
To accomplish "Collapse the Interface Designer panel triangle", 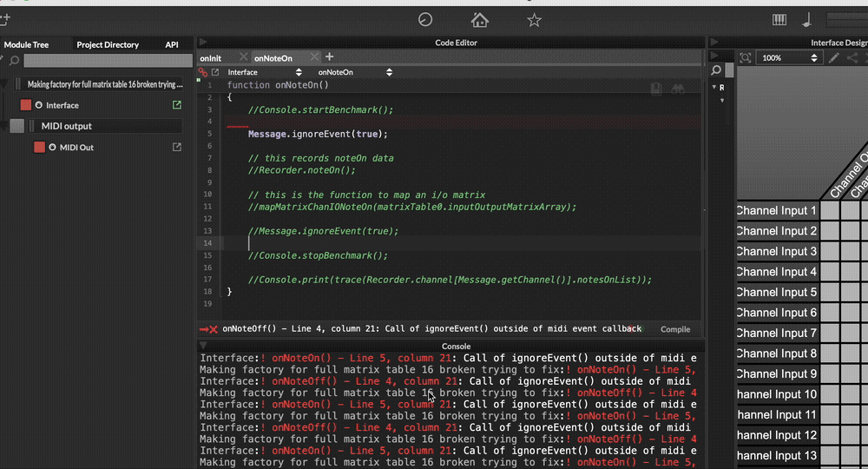I will (714, 42).
